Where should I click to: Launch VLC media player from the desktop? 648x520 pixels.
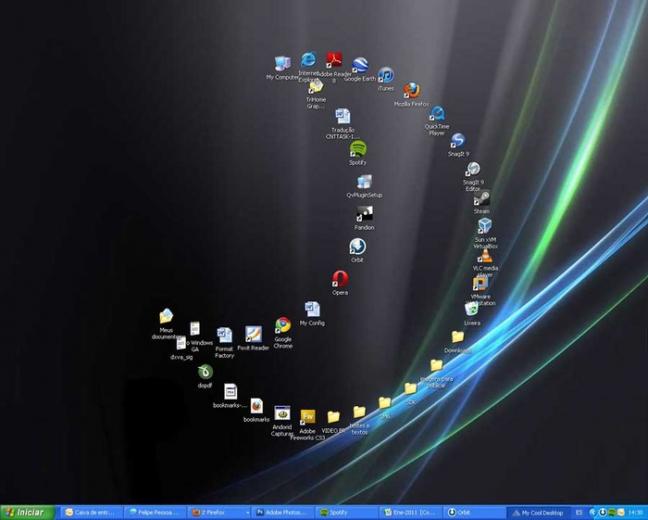click(x=485, y=255)
